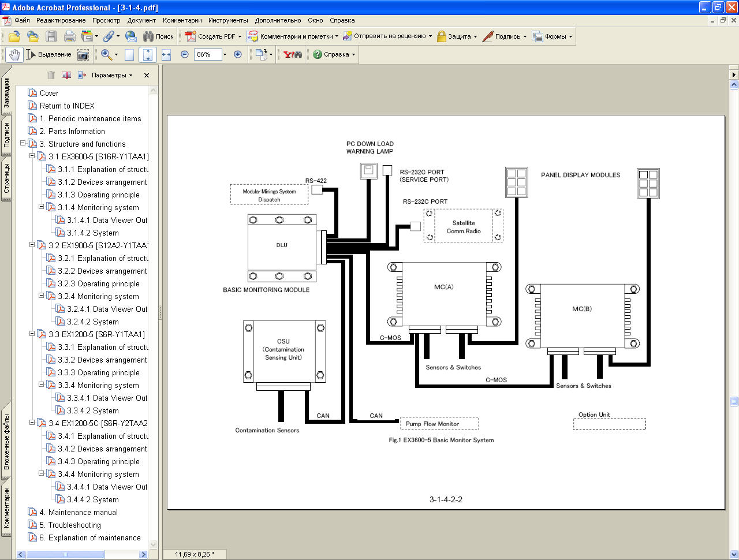The width and height of the screenshot is (739, 560).
Task: Enable Actual Size page view
Action: (129, 54)
